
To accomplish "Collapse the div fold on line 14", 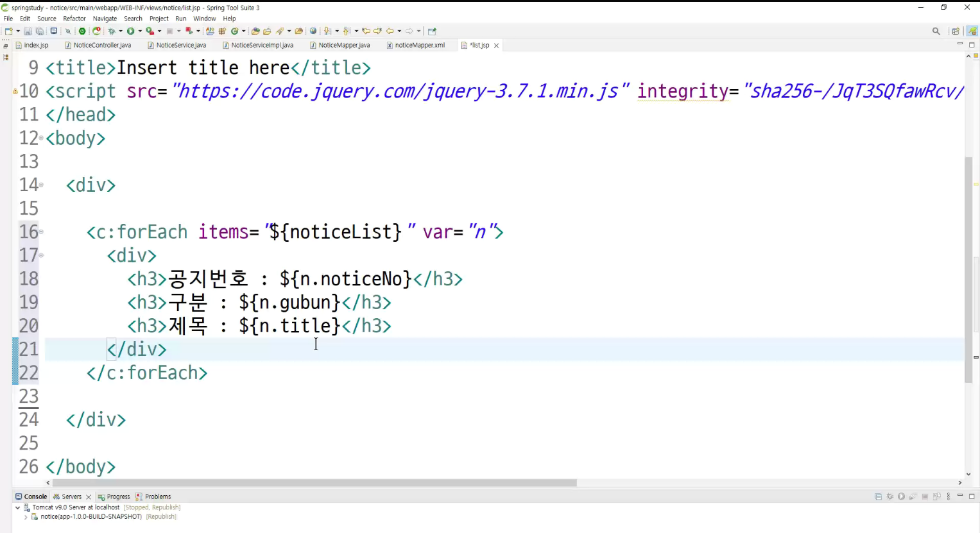I will click(x=41, y=185).
